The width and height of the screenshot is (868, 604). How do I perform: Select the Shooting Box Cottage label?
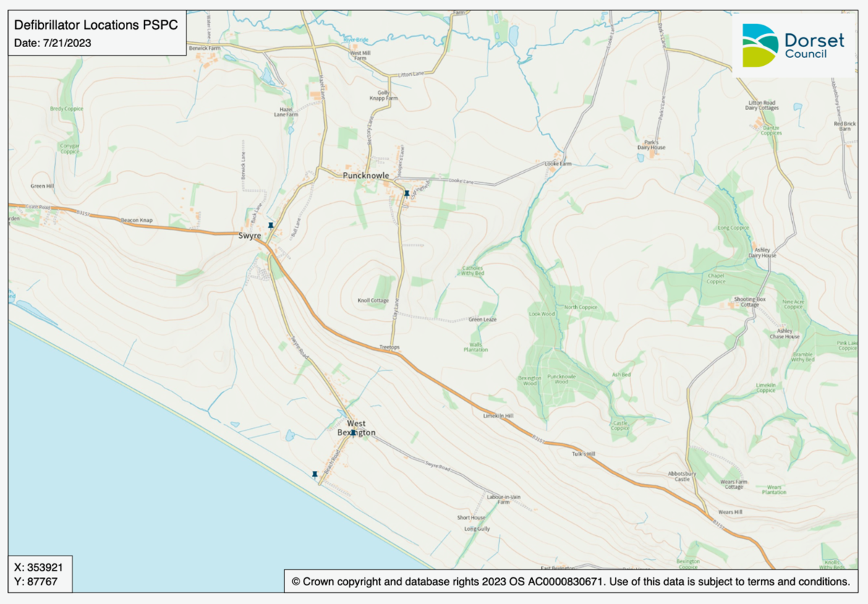[749, 302]
